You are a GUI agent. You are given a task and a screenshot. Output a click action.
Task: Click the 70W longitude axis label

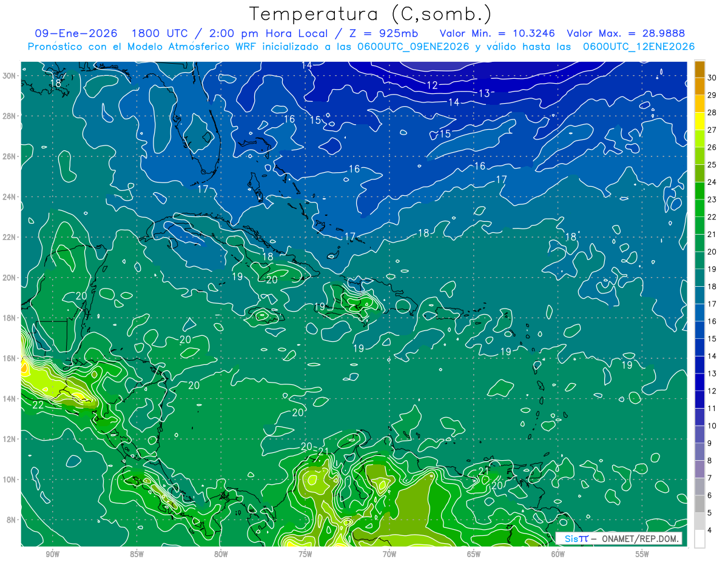coord(389,554)
